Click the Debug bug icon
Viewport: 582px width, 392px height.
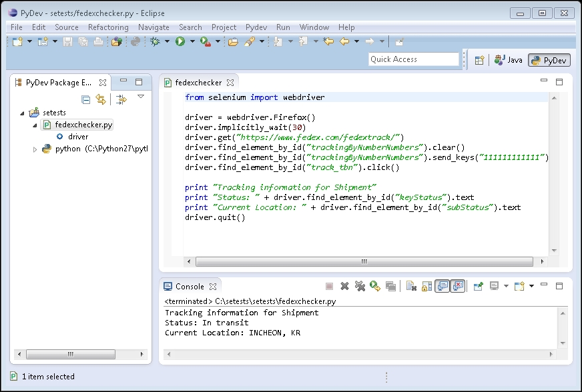(155, 41)
